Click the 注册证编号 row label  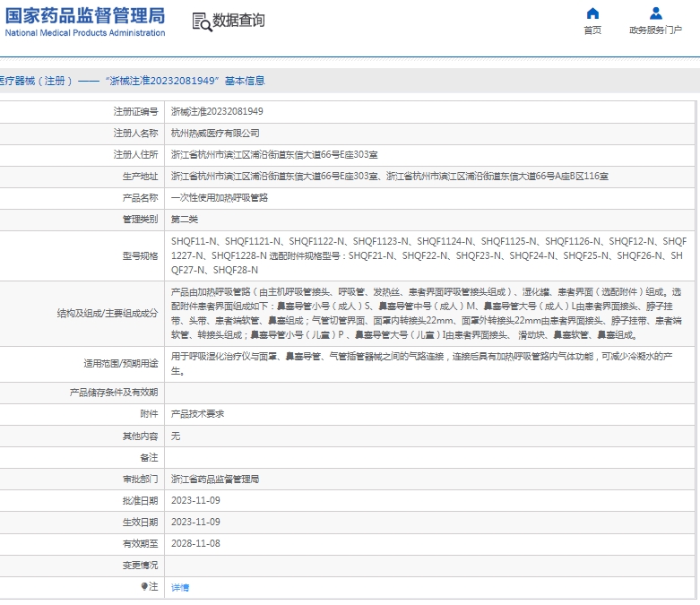pyautogui.click(x=135, y=112)
